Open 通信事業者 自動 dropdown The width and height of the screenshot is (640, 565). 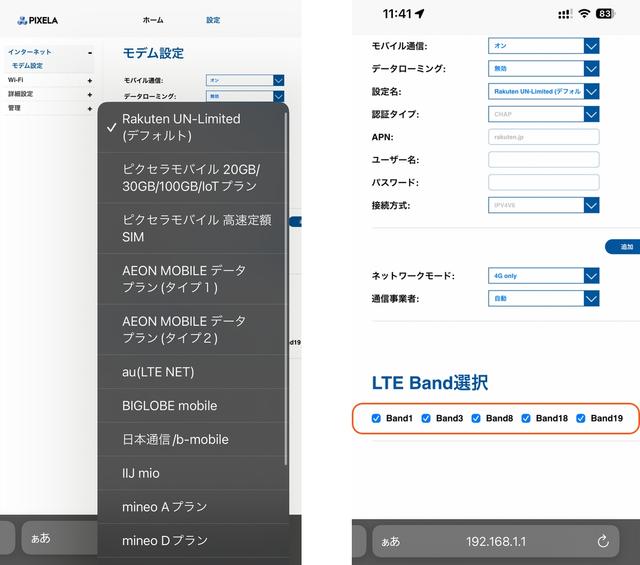coord(543,298)
